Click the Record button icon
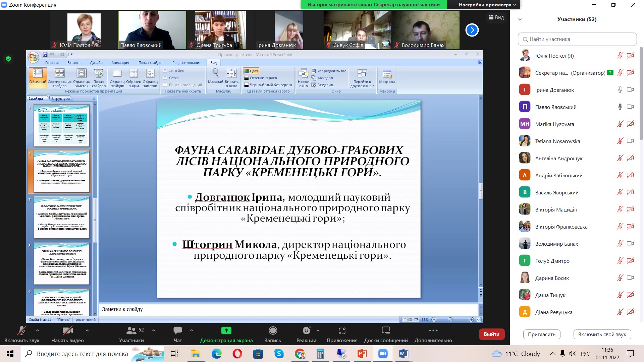644x362 pixels. [273, 331]
